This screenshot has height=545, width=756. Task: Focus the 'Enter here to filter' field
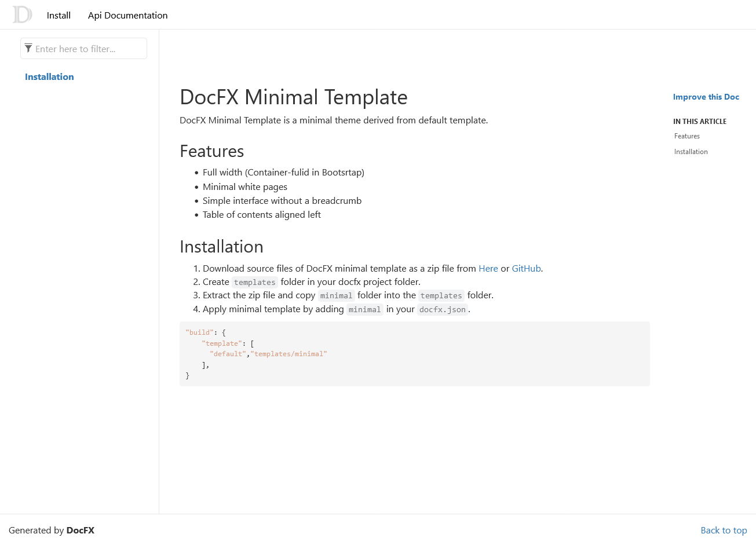tap(83, 49)
